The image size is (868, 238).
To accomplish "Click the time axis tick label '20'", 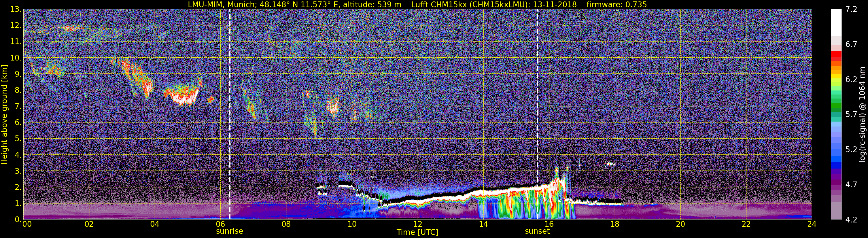I will tap(680, 224).
